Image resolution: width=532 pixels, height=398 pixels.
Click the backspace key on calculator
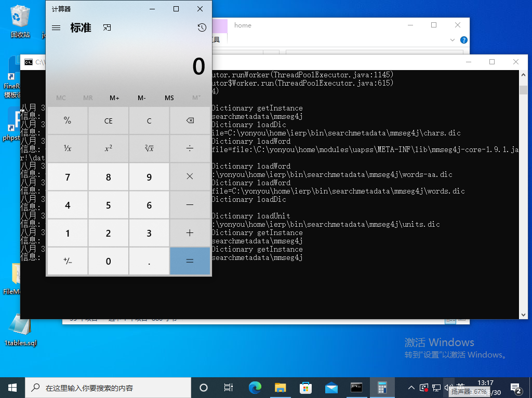click(x=190, y=121)
